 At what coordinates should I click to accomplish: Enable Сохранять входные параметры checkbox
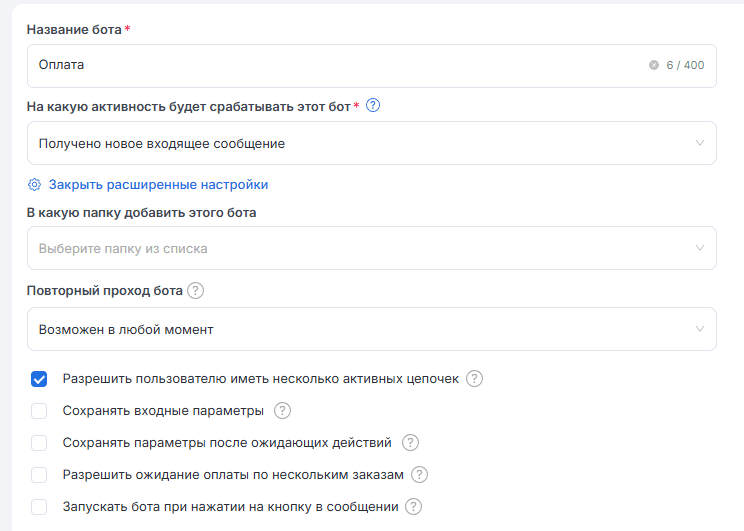(x=39, y=411)
